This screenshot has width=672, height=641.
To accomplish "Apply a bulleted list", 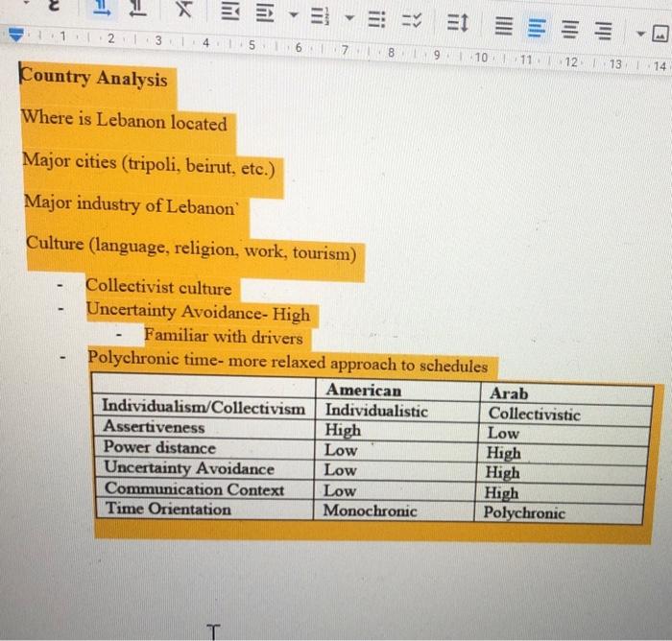I will pos(376,19).
